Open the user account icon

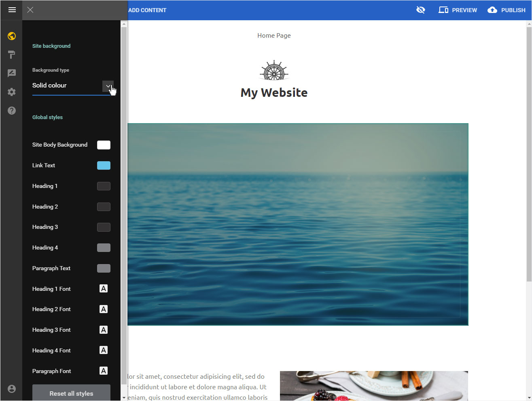[x=12, y=388]
